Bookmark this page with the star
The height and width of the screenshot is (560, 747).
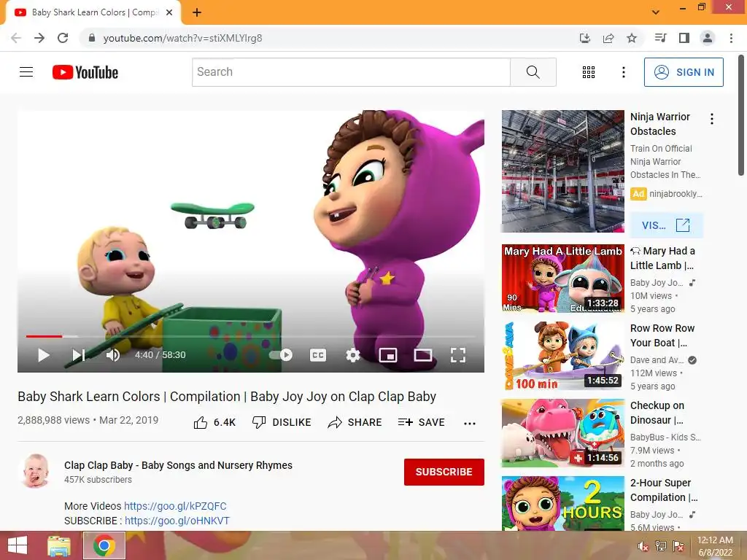632,38
